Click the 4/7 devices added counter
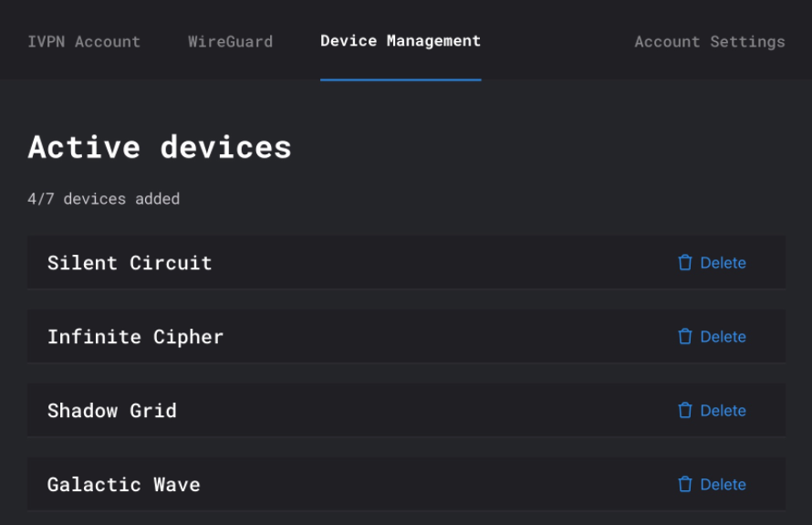Viewport: 812px width, 525px height. click(104, 198)
